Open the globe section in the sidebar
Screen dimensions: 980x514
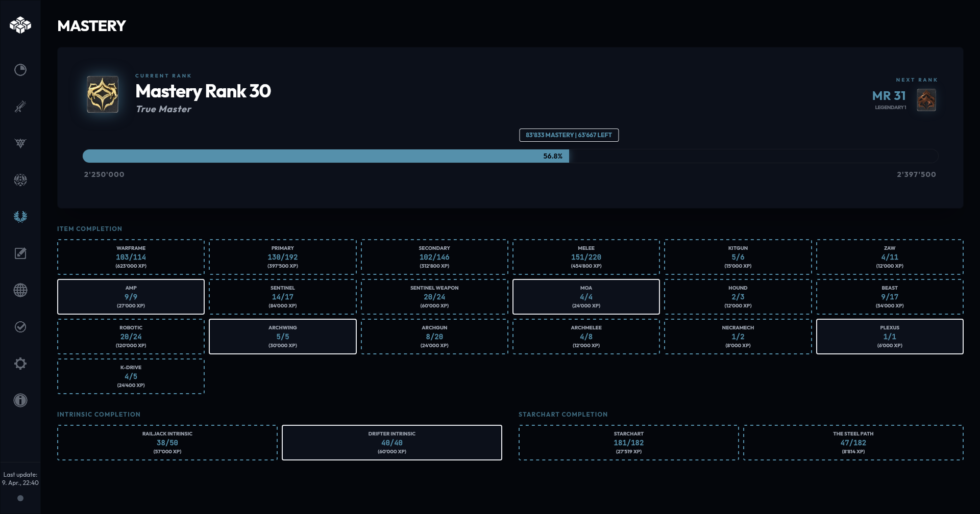[20, 290]
